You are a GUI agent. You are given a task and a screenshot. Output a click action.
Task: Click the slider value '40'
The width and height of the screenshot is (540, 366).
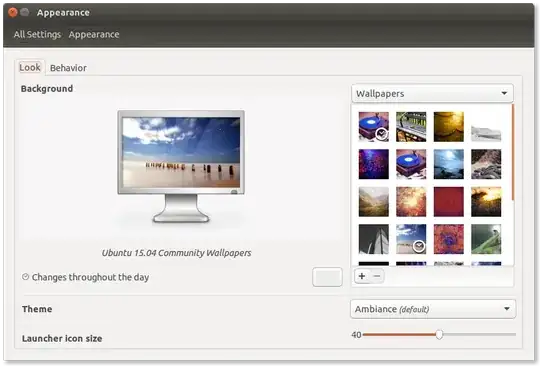356,334
